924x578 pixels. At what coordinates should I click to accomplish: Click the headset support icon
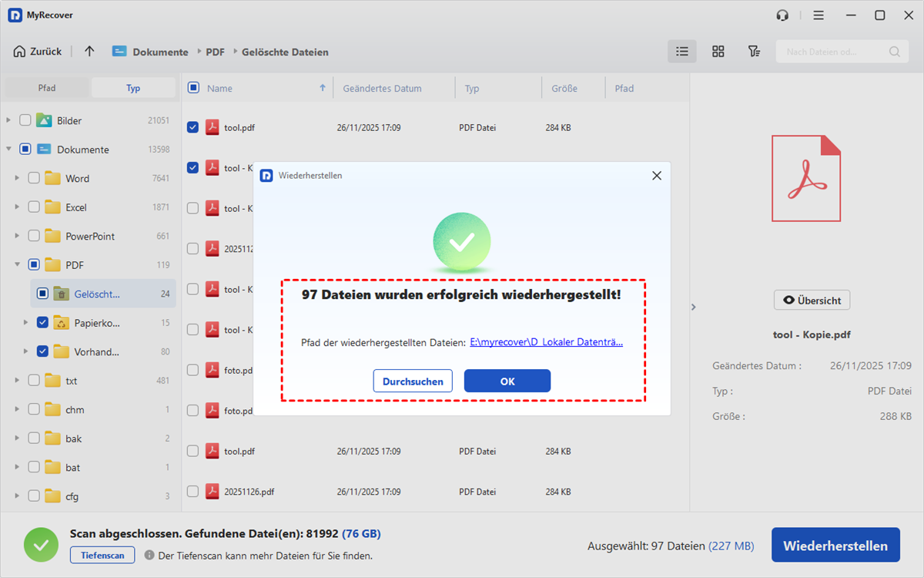click(x=783, y=15)
